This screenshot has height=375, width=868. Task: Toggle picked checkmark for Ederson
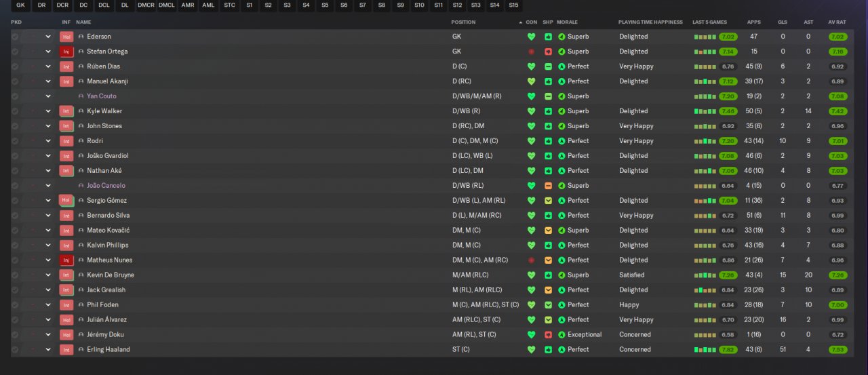15,37
